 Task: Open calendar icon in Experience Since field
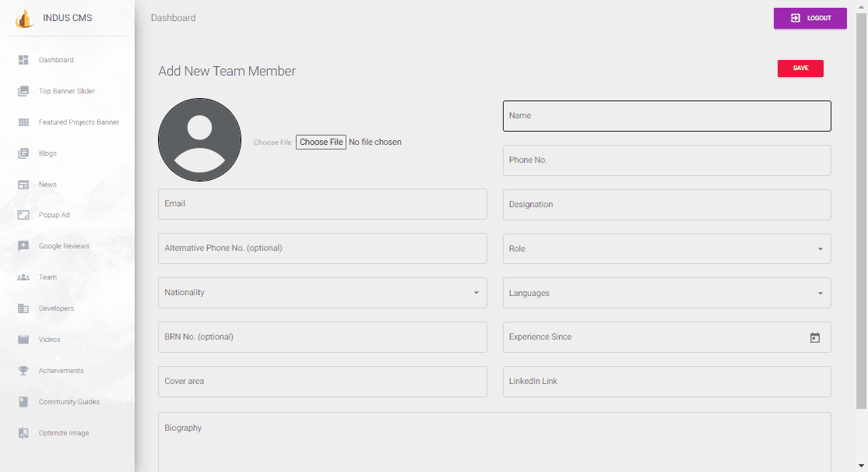click(815, 338)
